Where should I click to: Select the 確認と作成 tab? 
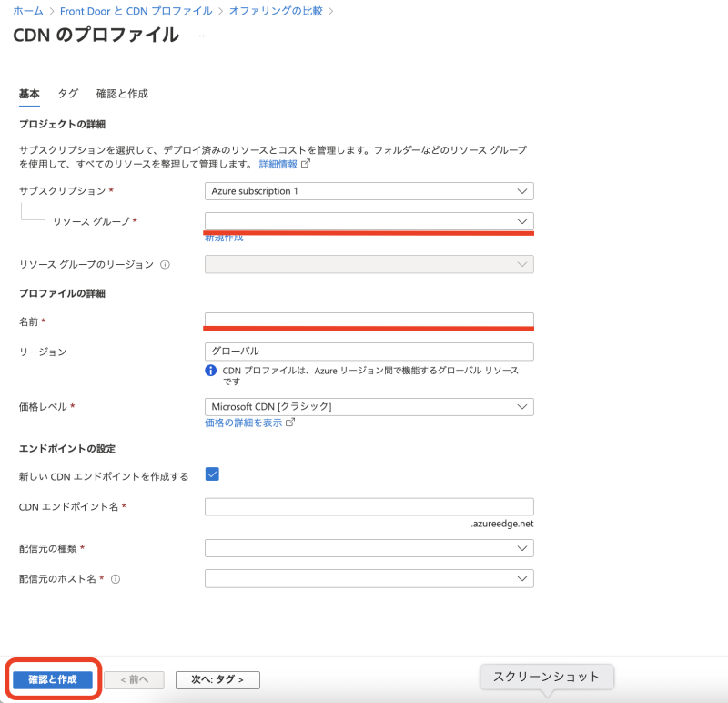pyautogui.click(x=121, y=94)
